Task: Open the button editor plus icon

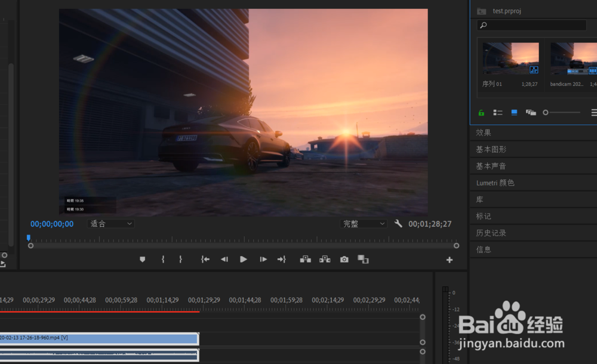Action: 450,260
